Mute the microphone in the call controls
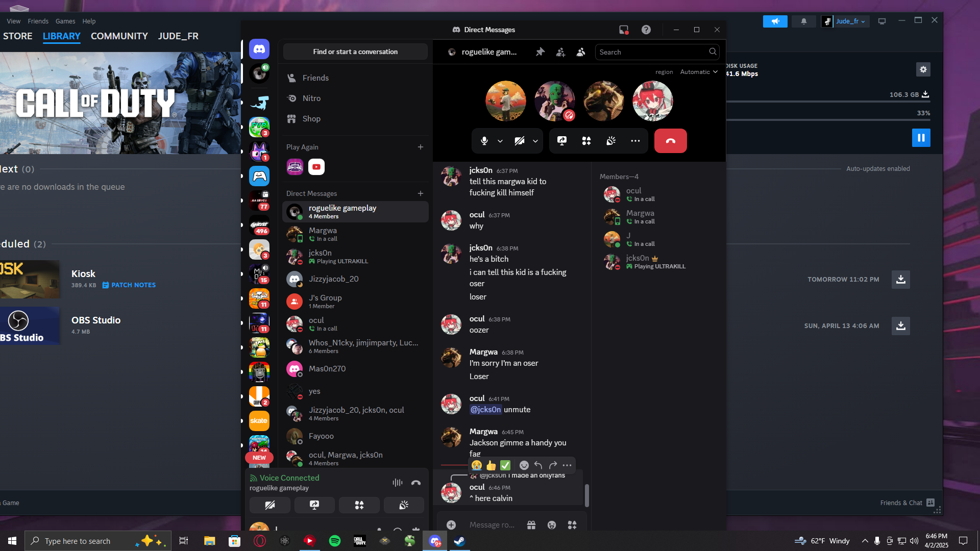This screenshot has height=551, width=980. point(484,141)
